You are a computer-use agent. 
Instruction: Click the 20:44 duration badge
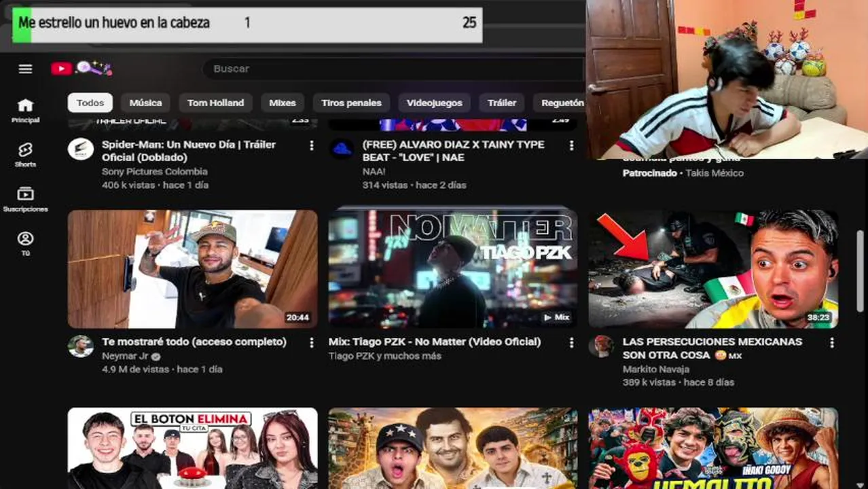tap(297, 318)
